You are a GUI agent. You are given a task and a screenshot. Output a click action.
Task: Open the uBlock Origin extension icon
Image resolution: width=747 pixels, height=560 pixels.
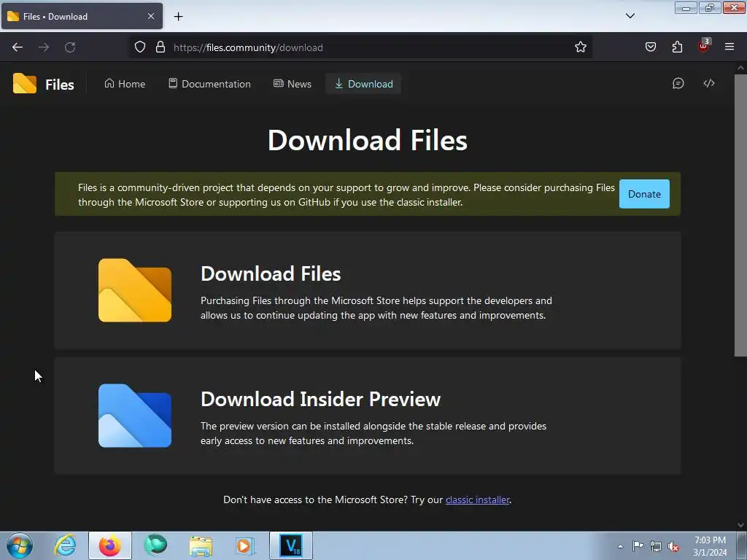(704, 46)
